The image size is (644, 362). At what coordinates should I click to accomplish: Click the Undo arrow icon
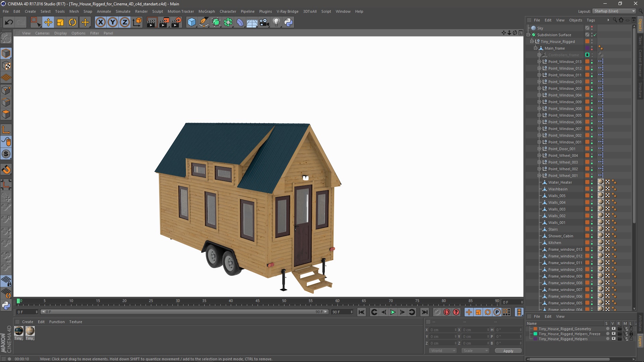tap(9, 22)
